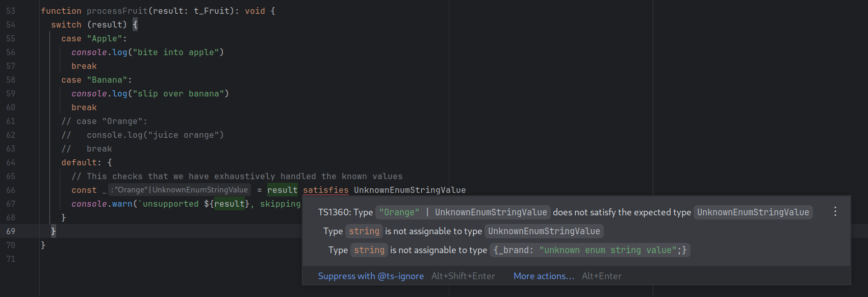The image size is (868, 297).
Task: Open the More actions... link
Action: click(544, 276)
